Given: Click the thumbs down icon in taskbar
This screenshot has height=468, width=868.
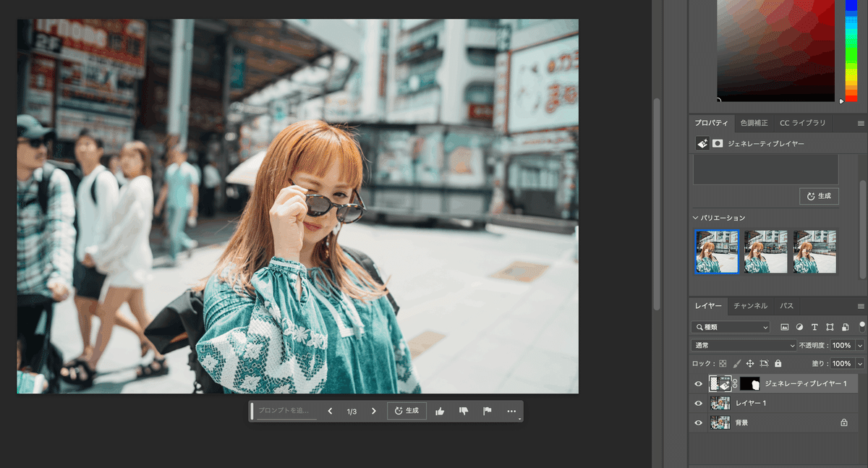Looking at the screenshot, I should click(x=464, y=411).
